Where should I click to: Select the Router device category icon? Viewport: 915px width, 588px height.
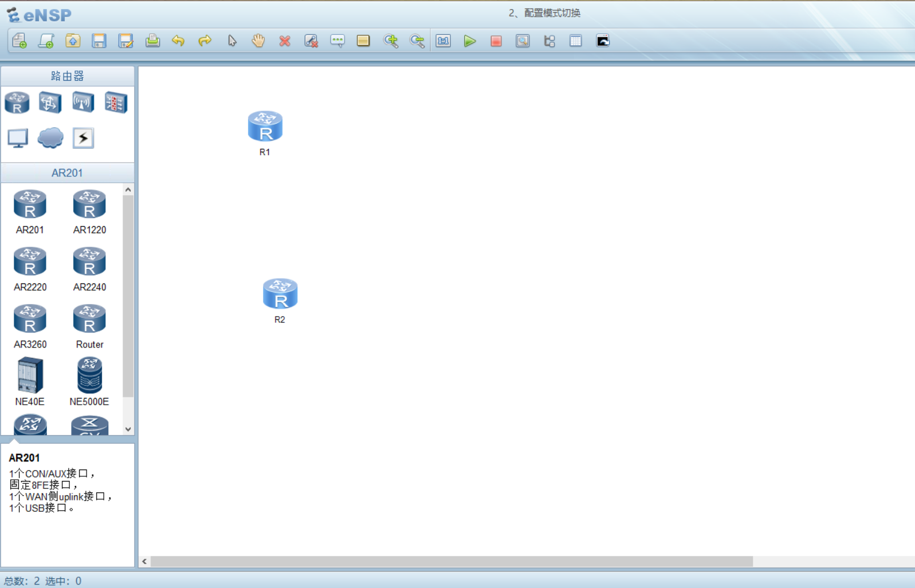[17, 103]
